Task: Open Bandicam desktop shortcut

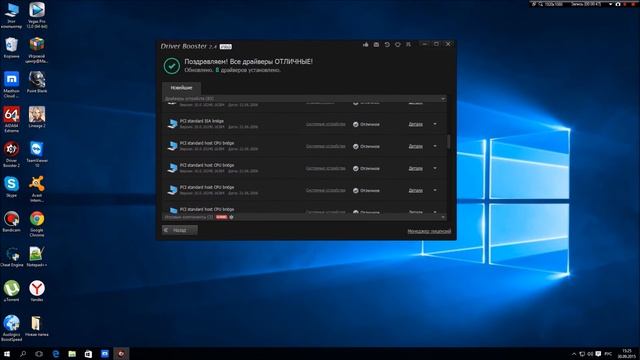Action: click(x=11, y=222)
